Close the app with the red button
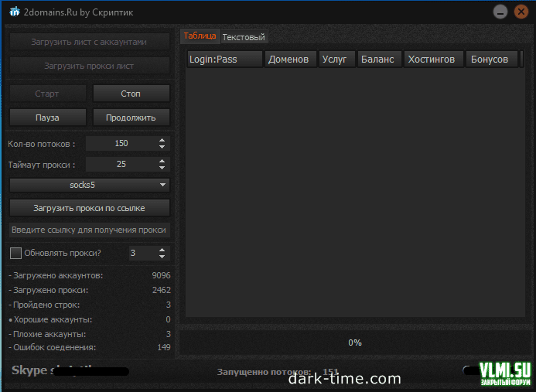The width and height of the screenshot is (536, 392). pyautogui.click(x=520, y=12)
